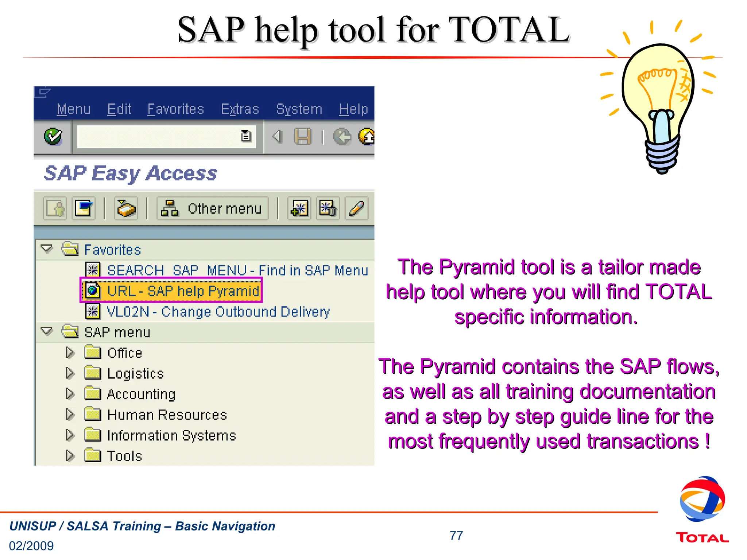747x560 pixels.
Task: Click the Delete Favorites icon
Action: click(x=328, y=209)
